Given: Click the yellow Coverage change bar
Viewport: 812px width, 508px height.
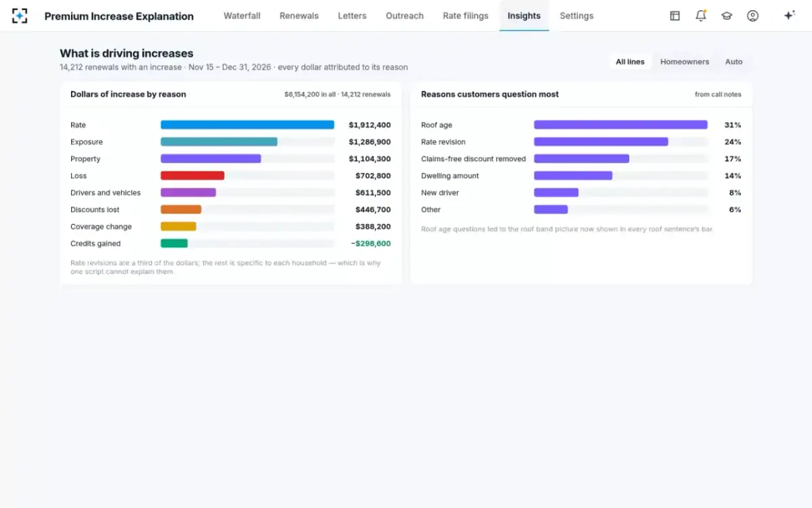Looking at the screenshot, I should pyautogui.click(x=178, y=226).
